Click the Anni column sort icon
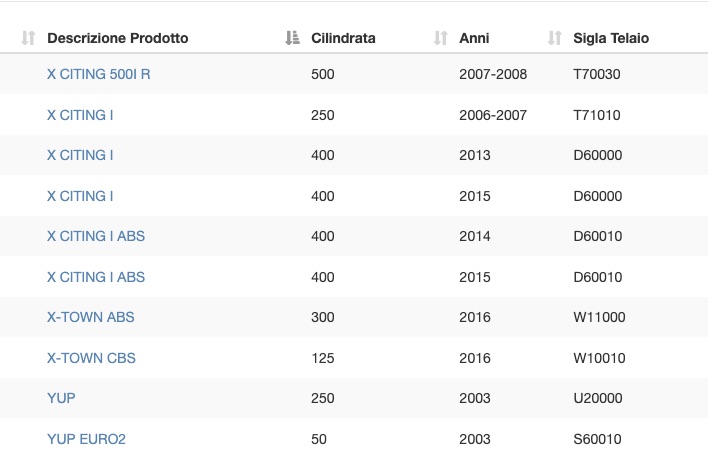 point(440,38)
